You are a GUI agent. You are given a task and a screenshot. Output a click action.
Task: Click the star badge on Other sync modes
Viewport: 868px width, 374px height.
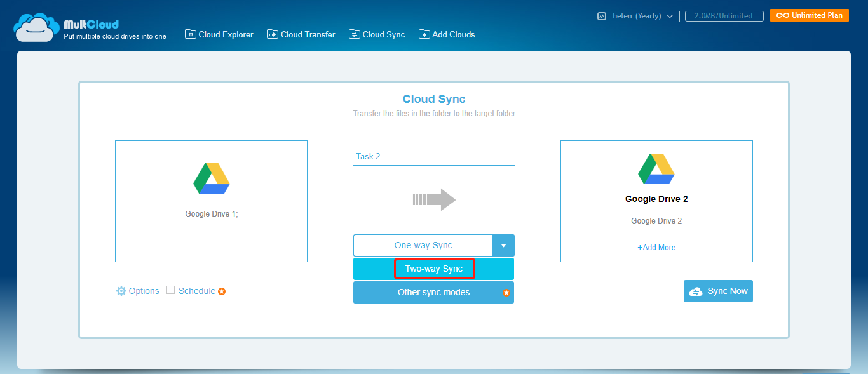pos(506,293)
